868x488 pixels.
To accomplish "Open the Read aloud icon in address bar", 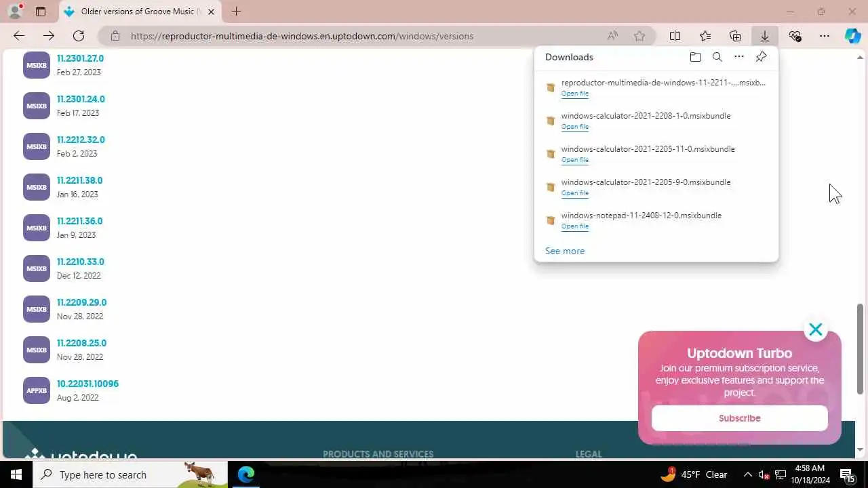I will (612, 36).
